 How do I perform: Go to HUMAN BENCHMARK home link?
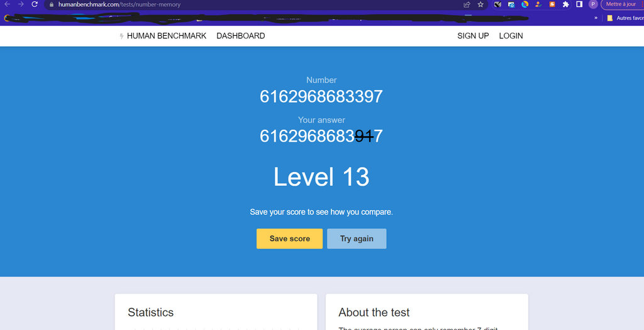166,36
